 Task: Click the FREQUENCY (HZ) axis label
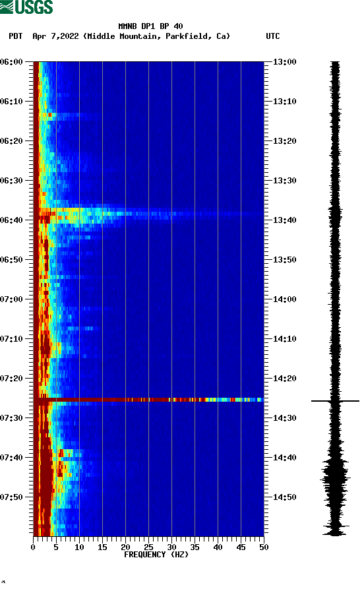coord(156,555)
